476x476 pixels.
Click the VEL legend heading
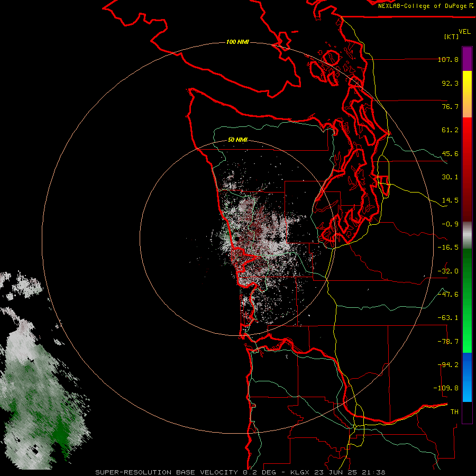coord(464,32)
